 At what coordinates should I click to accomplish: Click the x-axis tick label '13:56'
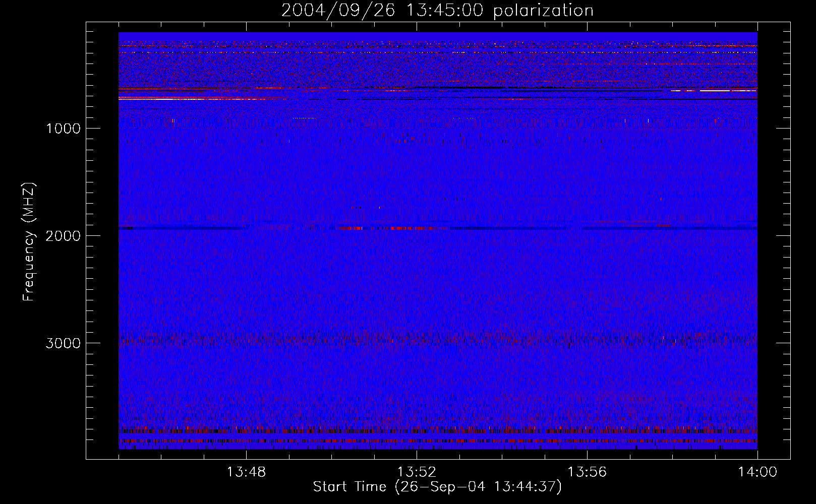click(x=587, y=472)
